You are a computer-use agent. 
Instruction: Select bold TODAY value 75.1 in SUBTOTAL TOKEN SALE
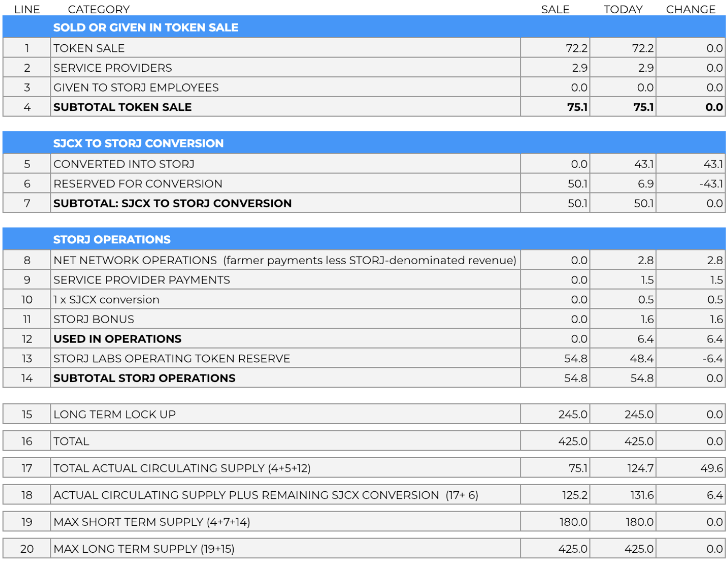click(x=643, y=107)
